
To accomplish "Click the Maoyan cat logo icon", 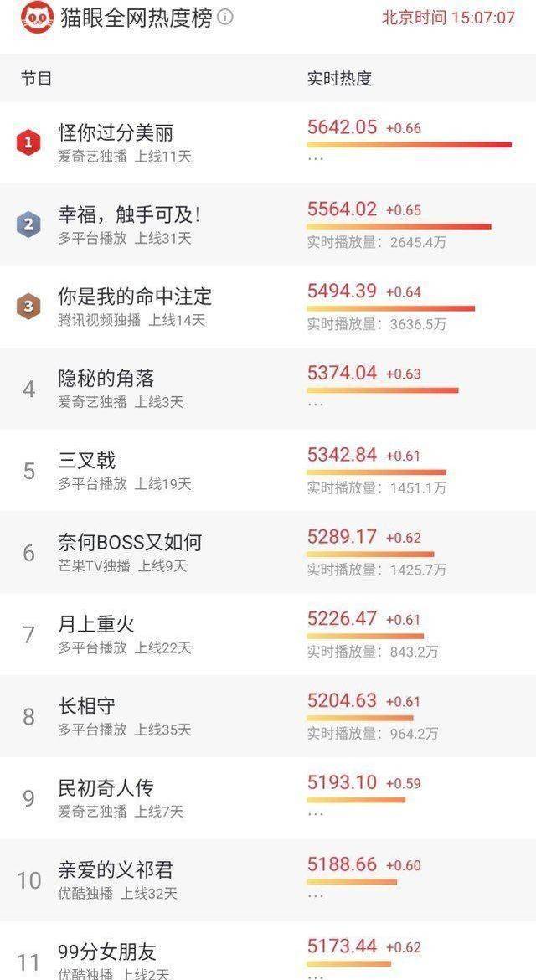I will (38, 18).
